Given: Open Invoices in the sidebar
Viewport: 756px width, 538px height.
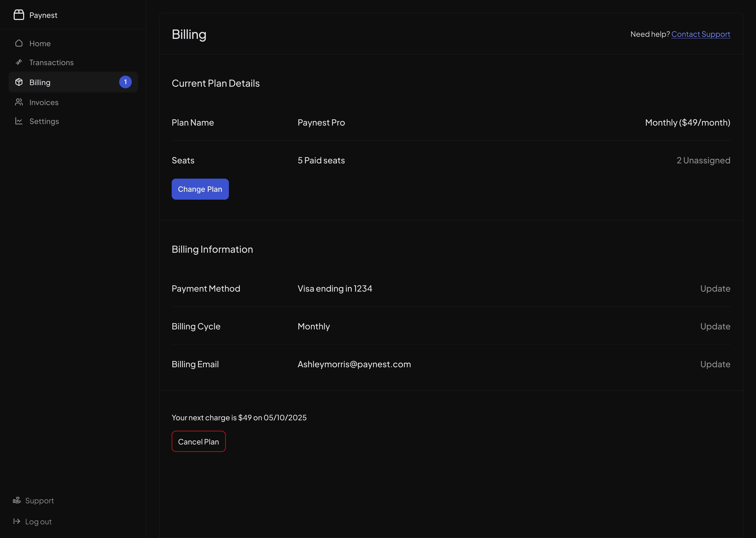Looking at the screenshot, I should coord(73,102).
